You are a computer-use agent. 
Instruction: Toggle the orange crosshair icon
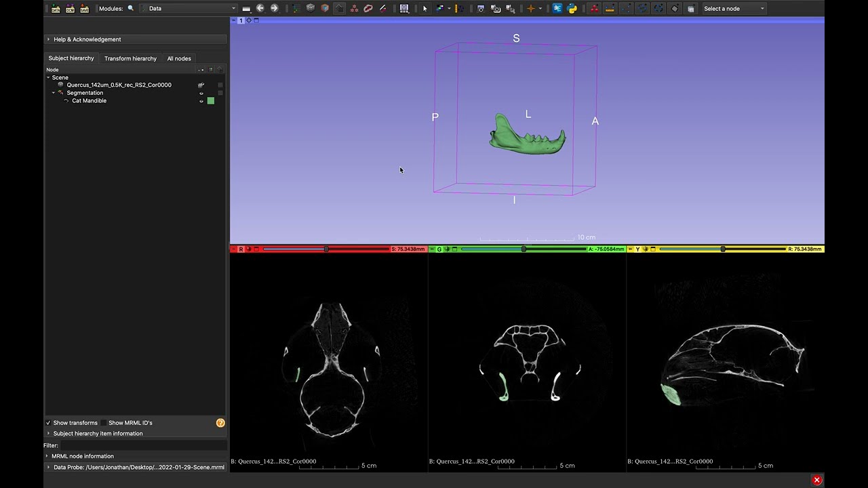pos(530,8)
